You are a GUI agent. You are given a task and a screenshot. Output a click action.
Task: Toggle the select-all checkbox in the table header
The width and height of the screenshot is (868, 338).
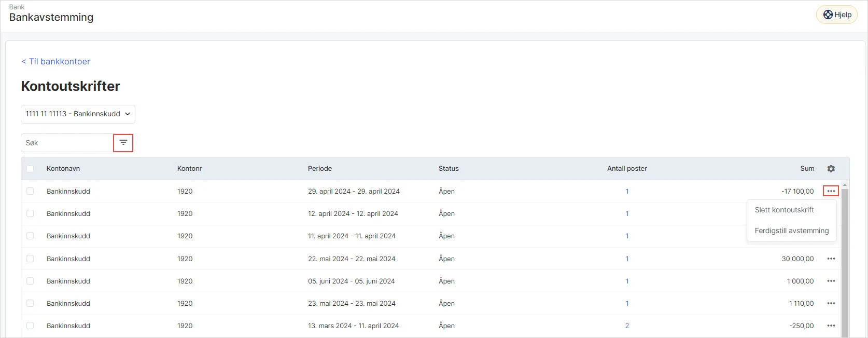(30, 169)
